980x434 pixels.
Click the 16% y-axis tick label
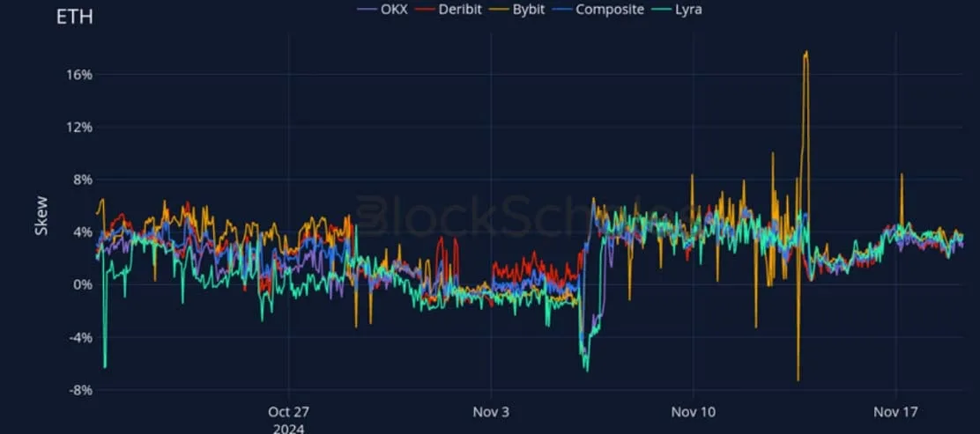click(x=78, y=75)
